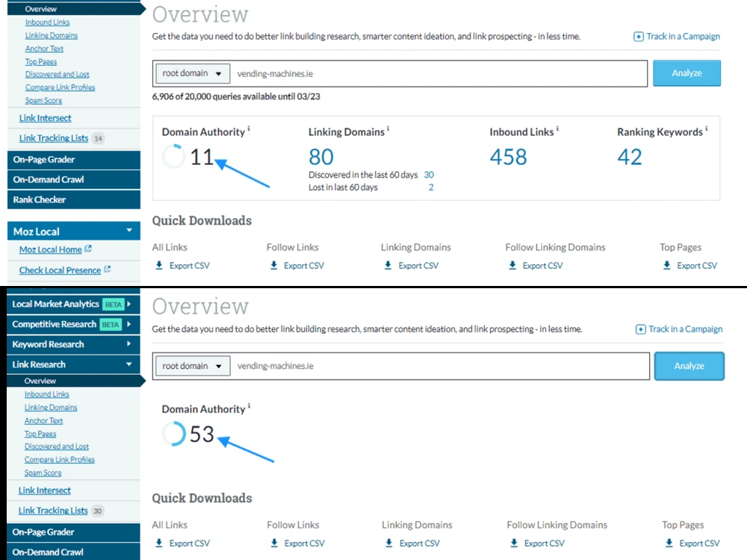Open On-Page Grader in top sidebar

[x=74, y=160]
